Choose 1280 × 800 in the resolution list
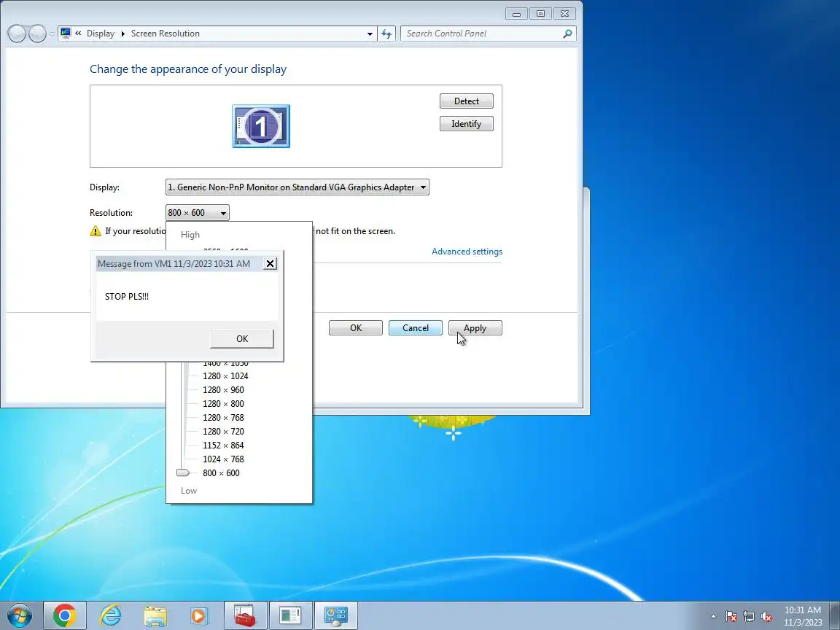This screenshot has width=840, height=630. pos(223,404)
